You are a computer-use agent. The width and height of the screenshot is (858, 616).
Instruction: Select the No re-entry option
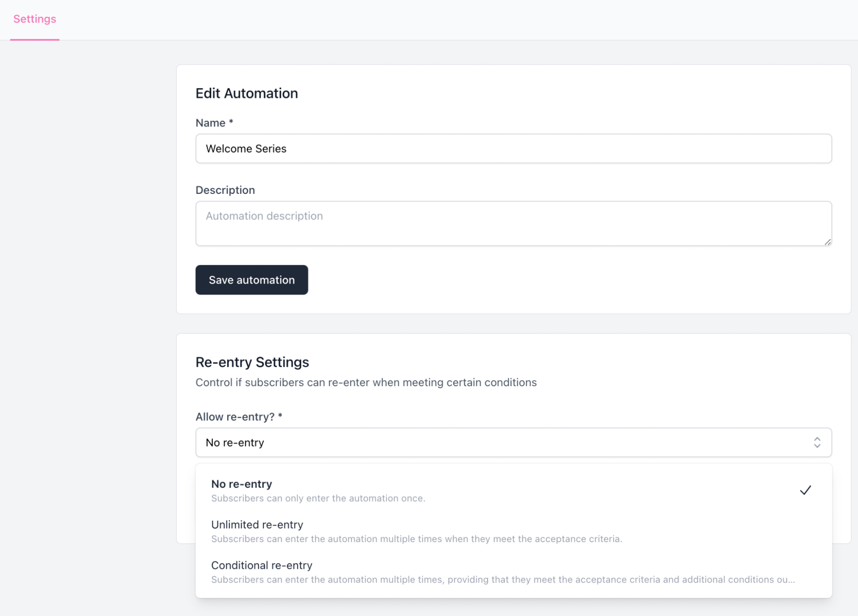tap(513, 490)
